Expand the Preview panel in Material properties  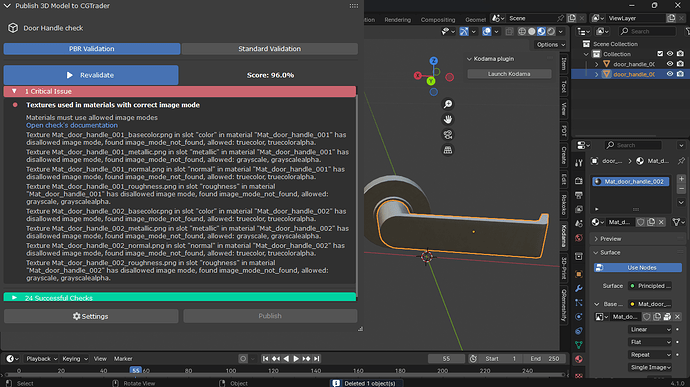[596, 239]
